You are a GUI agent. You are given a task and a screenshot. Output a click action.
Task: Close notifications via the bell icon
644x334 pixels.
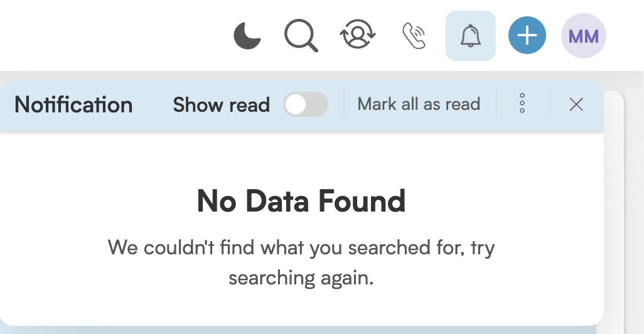pos(471,36)
